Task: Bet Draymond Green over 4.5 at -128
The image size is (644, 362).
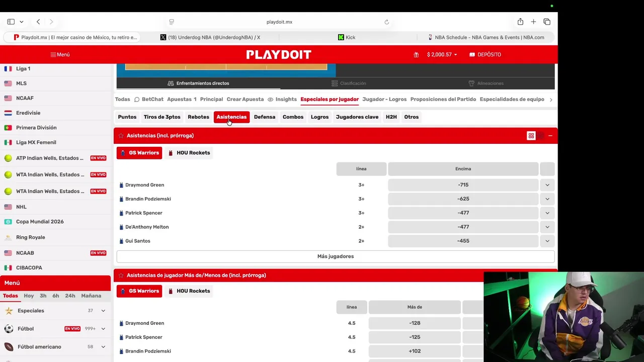Action: [415, 323]
